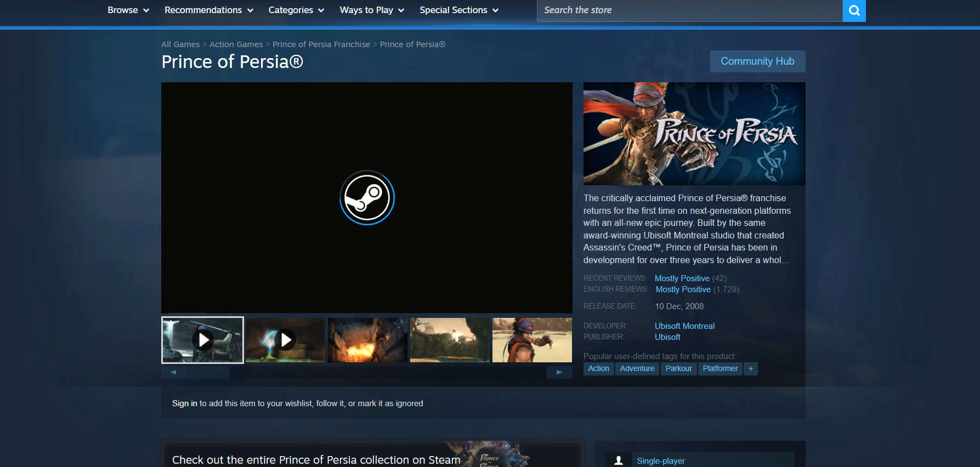Expand the Categories dropdown menu
The image size is (980, 467).
click(x=296, y=10)
